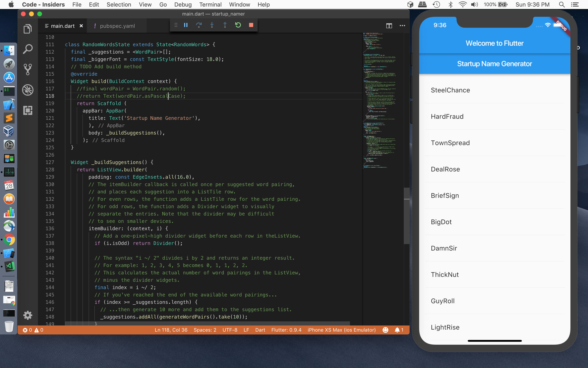This screenshot has width=588, height=368.
Task: Click the Step Into debug button
Action: [x=212, y=25]
